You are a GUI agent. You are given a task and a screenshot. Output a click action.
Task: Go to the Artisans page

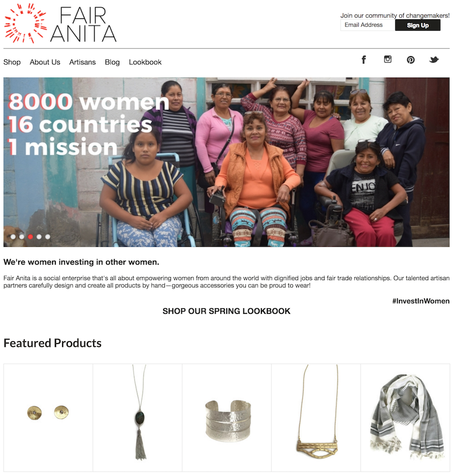(x=83, y=63)
